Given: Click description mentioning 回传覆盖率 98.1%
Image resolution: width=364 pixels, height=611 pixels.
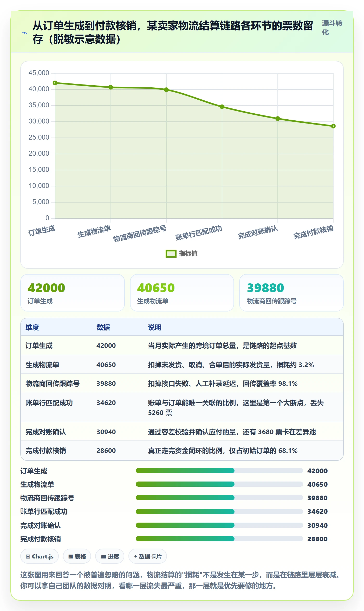Looking at the screenshot, I should point(223,383).
